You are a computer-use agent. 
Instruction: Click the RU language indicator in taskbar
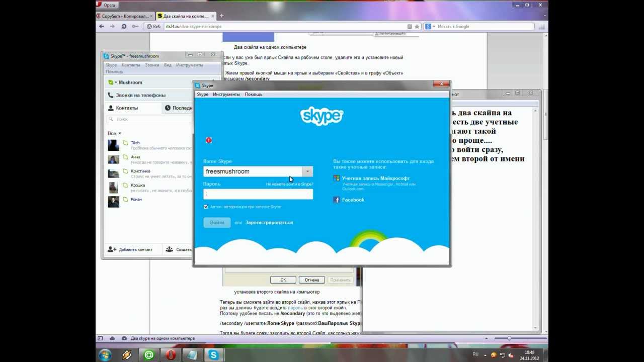475,354
